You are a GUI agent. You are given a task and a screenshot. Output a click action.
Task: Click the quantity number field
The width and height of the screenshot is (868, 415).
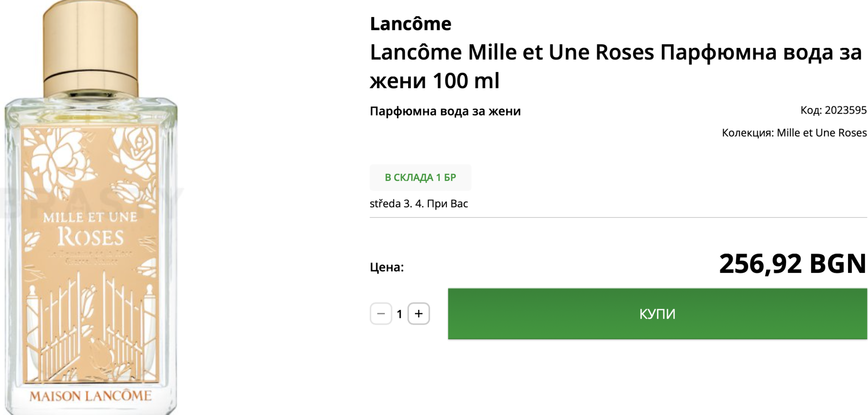coord(399,314)
